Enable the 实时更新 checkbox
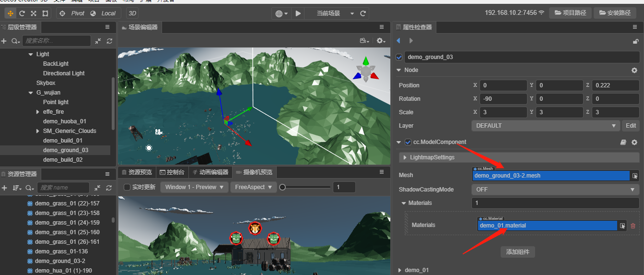644x275 pixels. click(x=127, y=187)
